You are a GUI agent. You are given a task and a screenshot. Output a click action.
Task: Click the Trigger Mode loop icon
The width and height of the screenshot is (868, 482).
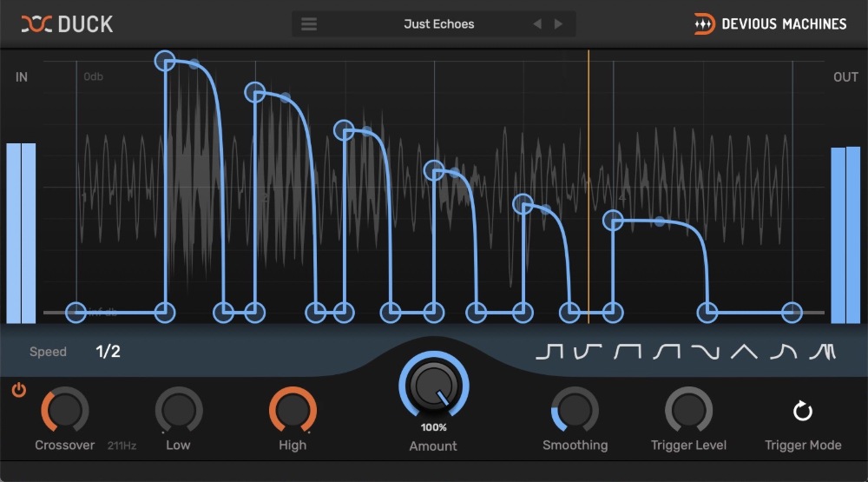(803, 411)
